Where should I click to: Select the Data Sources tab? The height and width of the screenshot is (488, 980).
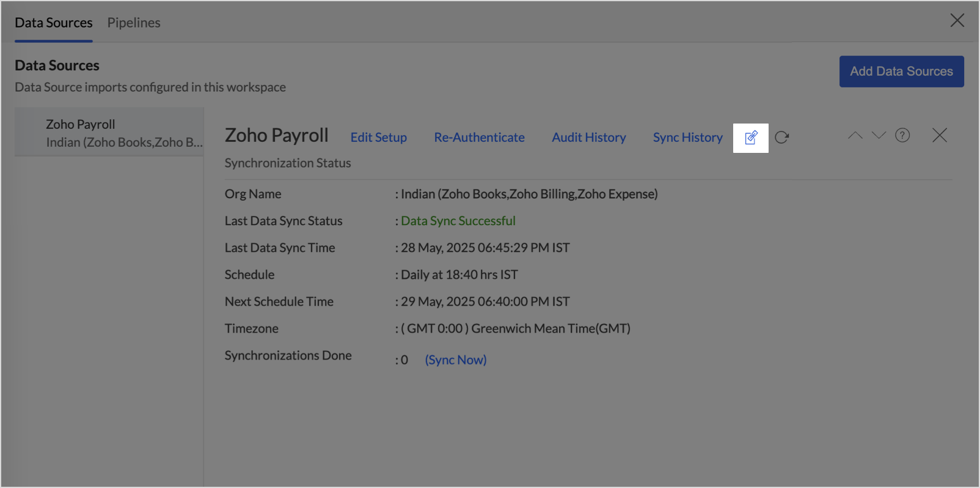pyautogui.click(x=54, y=23)
